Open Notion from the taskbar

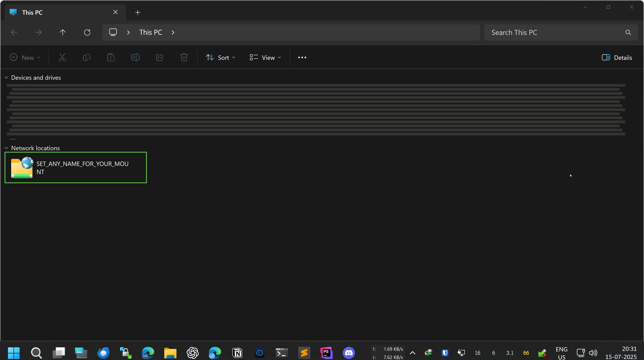pyautogui.click(x=237, y=353)
